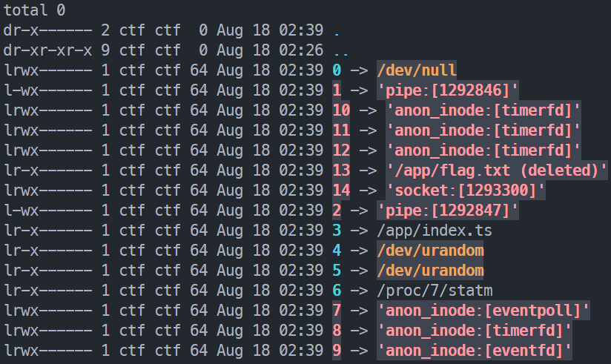
Task: Click file descriptor number 13
Action: pos(341,171)
